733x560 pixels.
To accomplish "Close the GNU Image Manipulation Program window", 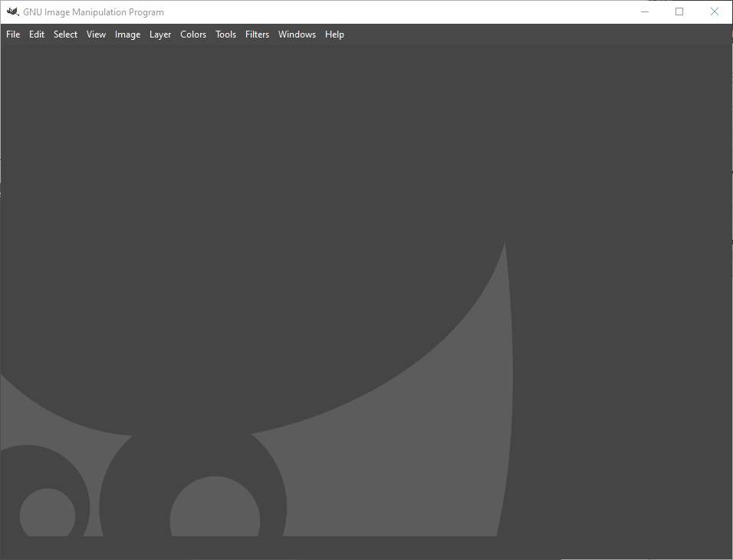I will [x=715, y=11].
